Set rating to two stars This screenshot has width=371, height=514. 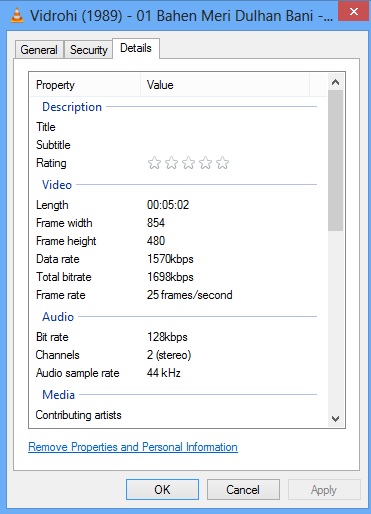pos(171,163)
